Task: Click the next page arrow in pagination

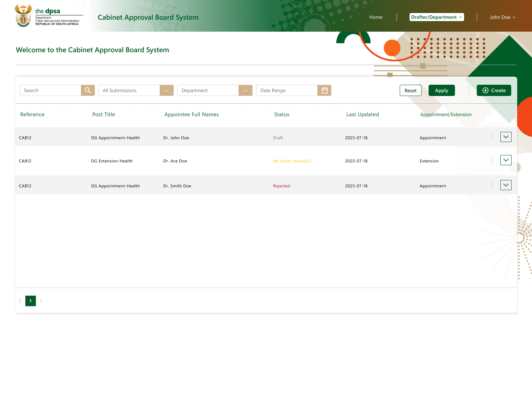Action: [x=41, y=301]
